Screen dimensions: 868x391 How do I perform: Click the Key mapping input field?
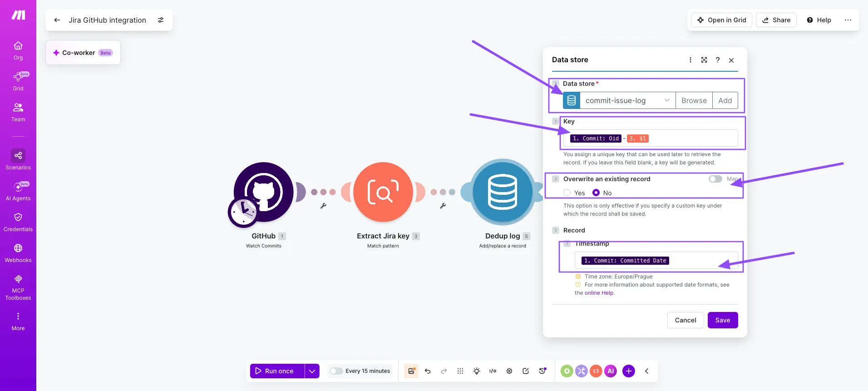651,138
